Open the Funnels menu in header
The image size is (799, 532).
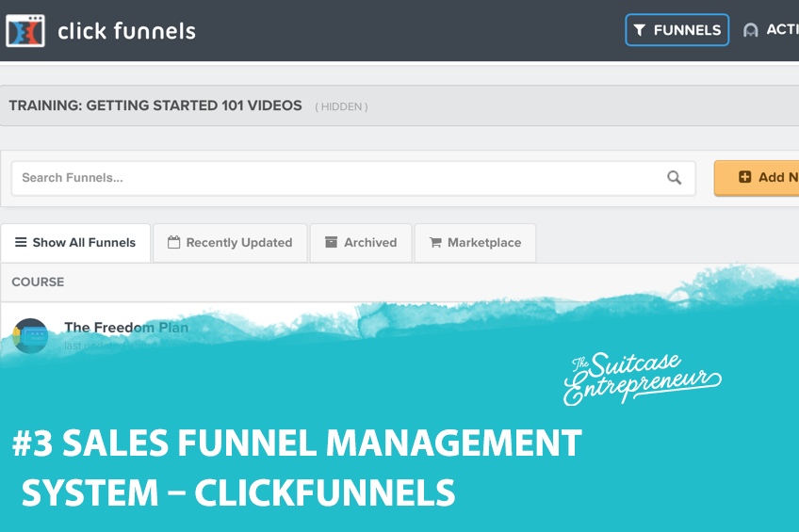click(x=677, y=30)
